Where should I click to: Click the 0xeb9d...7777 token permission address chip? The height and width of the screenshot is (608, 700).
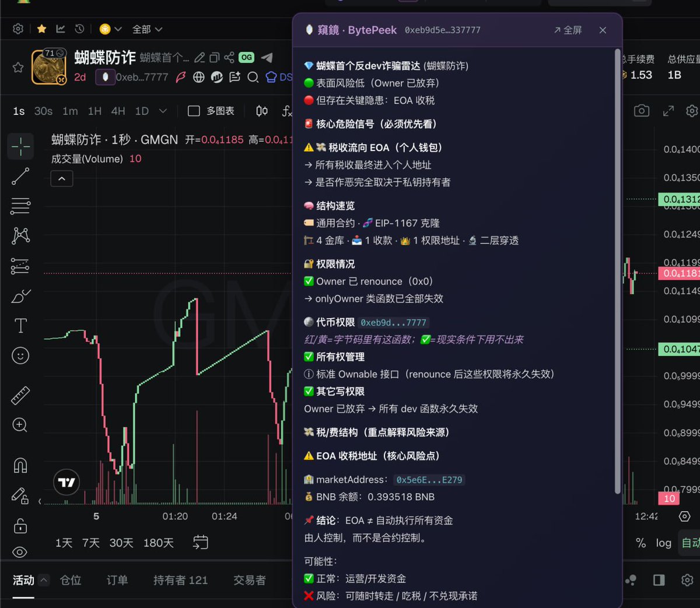pyautogui.click(x=393, y=322)
